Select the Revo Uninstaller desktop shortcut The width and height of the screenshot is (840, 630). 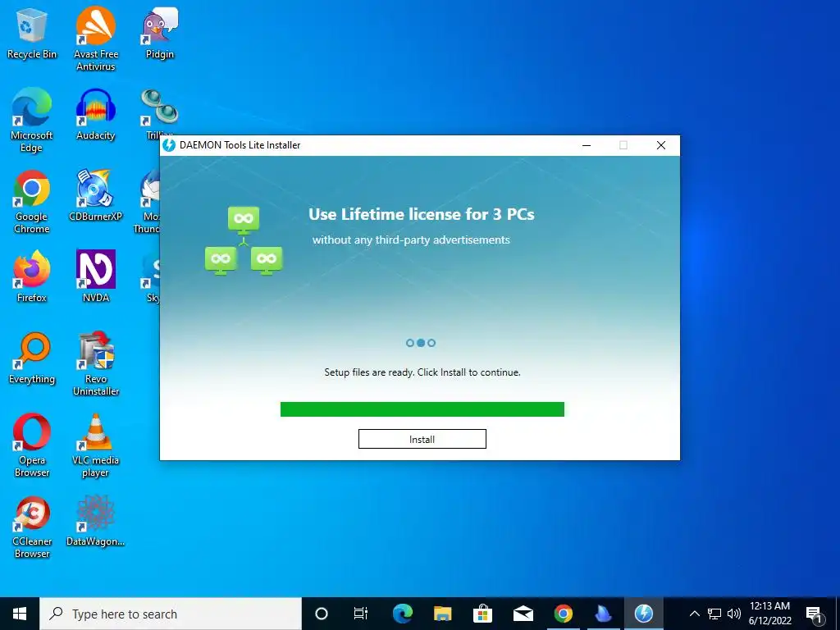point(96,363)
